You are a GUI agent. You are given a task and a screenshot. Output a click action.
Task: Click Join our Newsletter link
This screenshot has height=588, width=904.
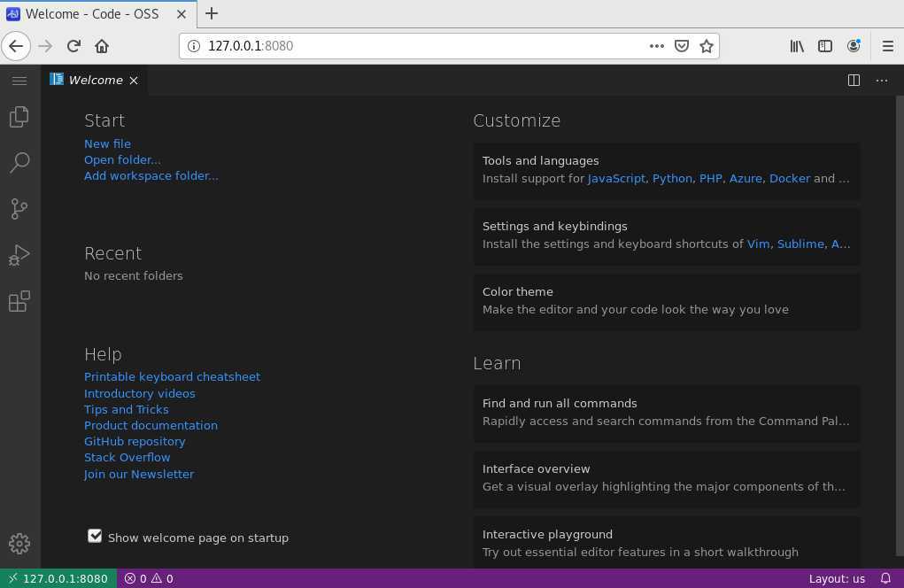coord(139,474)
